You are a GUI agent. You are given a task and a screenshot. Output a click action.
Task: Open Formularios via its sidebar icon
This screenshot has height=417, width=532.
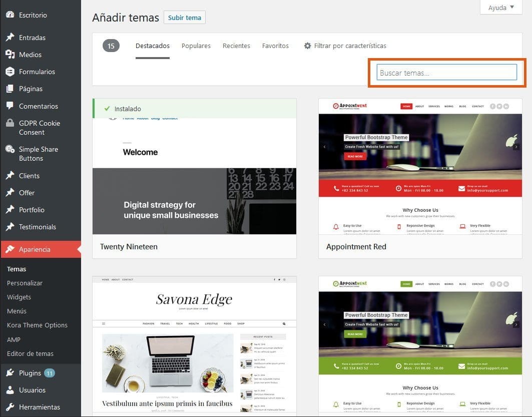[10, 72]
